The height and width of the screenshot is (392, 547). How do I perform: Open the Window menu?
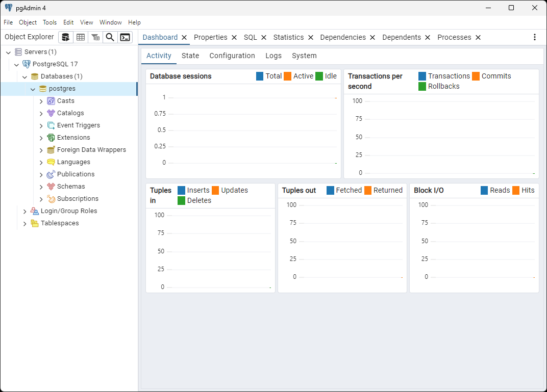tap(111, 22)
